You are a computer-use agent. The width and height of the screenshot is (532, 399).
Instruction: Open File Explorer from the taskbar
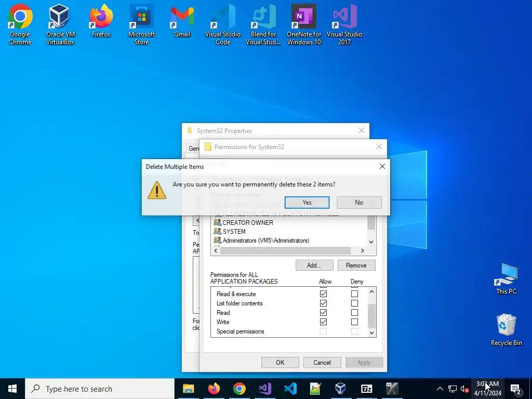coord(188,389)
